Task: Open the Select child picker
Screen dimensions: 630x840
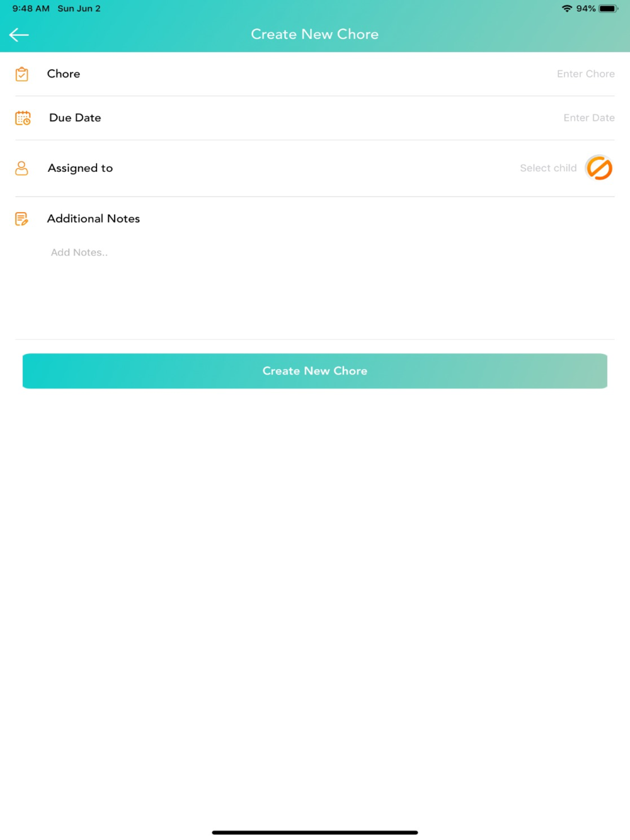Action: point(548,168)
